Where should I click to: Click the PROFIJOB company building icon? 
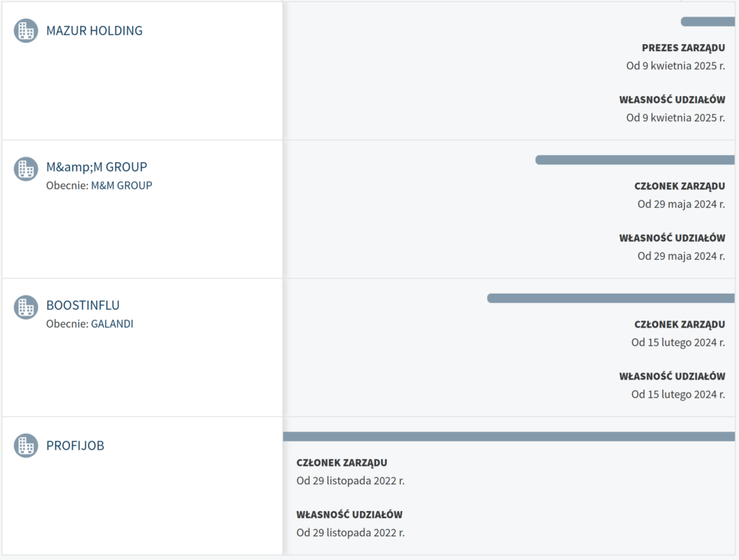point(26,445)
